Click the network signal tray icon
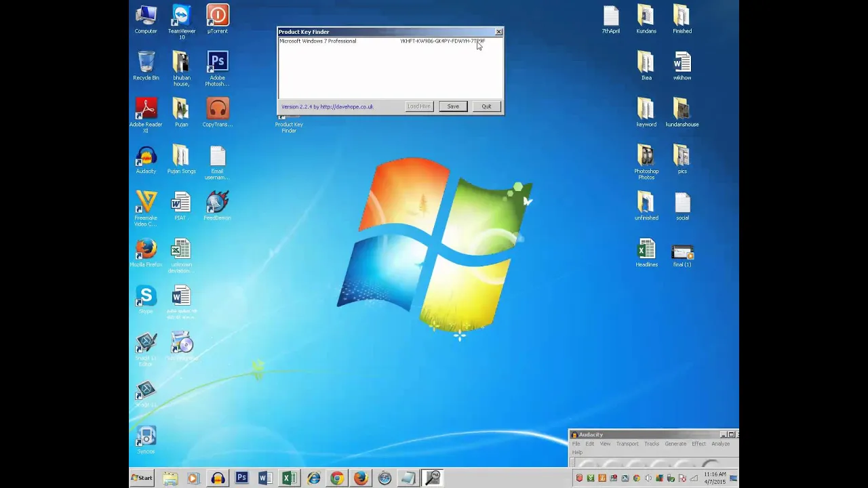 click(x=694, y=479)
